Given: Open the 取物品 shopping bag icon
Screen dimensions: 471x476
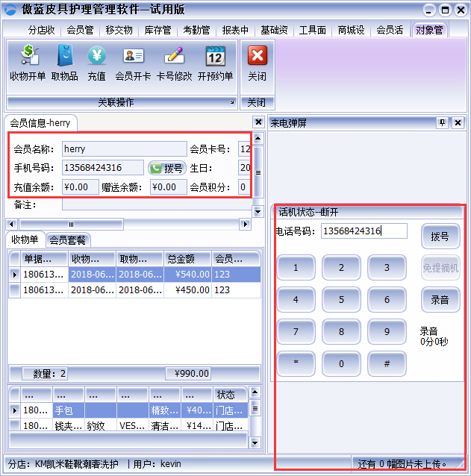Looking at the screenshot, I should [x=64, y=62].
